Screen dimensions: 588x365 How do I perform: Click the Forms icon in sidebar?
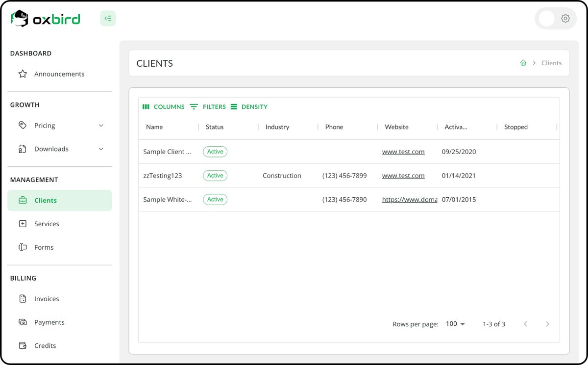point(23,247)
